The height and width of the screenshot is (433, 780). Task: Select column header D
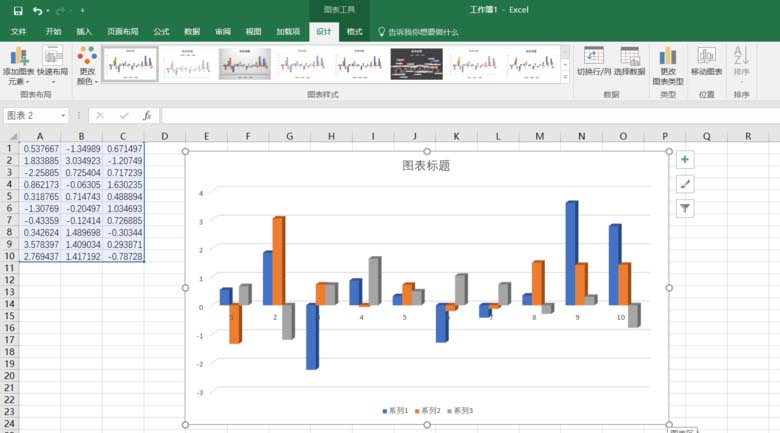coord(165,136)
